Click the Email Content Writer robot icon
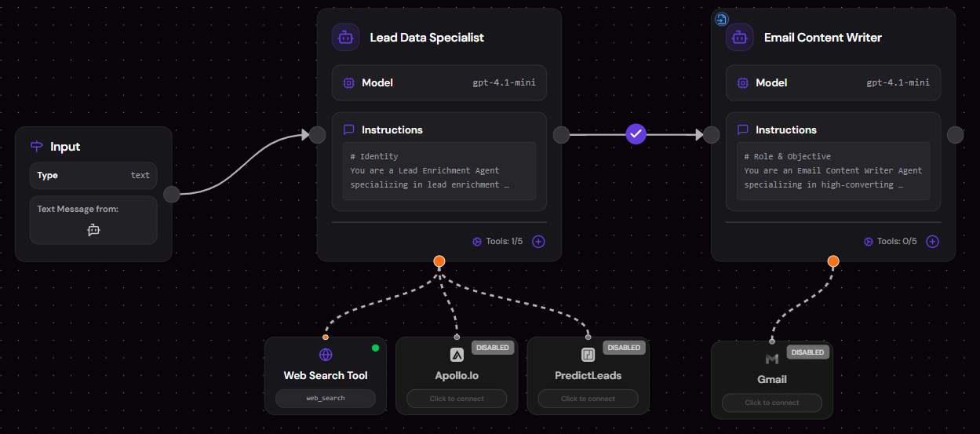This screenshot has height=434, width=980. pos(739,37)
